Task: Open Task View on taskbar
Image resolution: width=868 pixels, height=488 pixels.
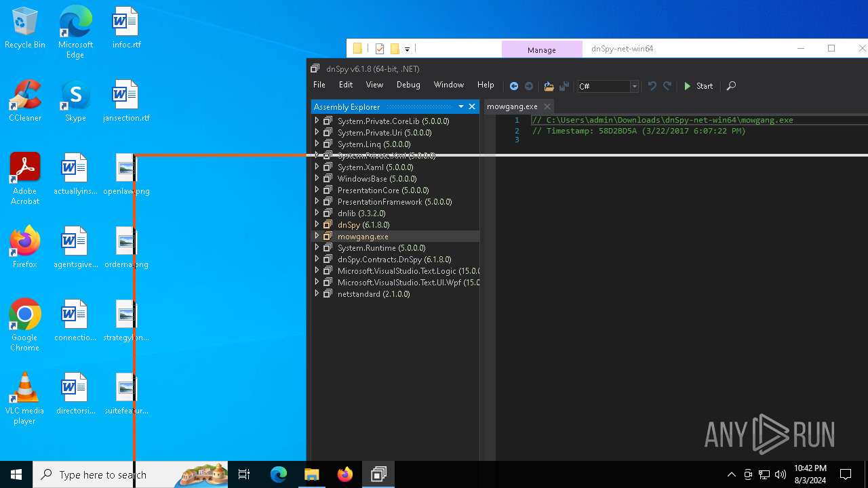Action: point(244,474)
